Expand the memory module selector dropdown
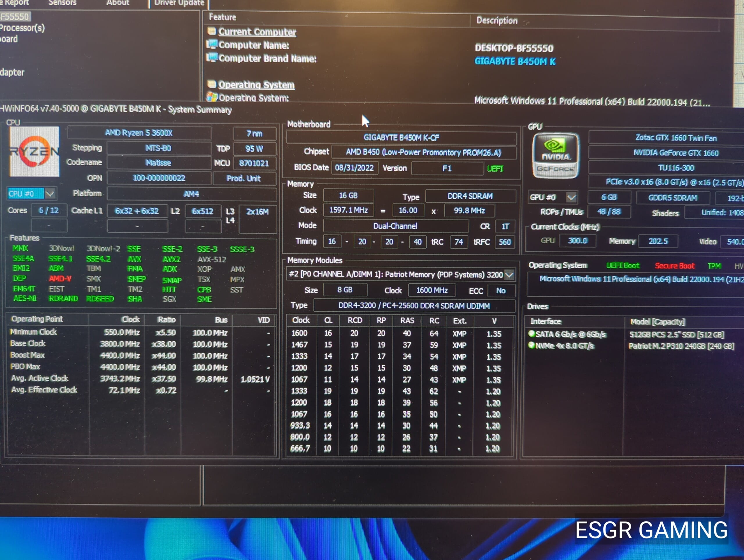This screenshot has height=560, width=744. 509,274
